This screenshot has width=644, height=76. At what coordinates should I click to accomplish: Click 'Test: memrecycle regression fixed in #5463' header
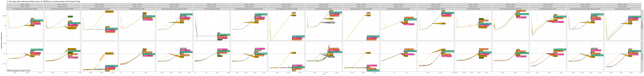[62, 9]
